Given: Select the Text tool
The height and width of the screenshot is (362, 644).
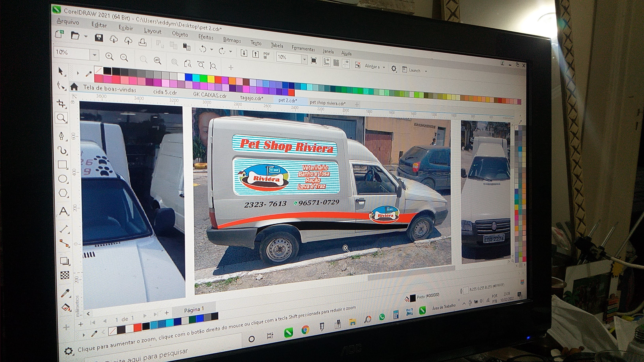Looking at the screenshot, I should pyautogui.click(x=64, y=211).
